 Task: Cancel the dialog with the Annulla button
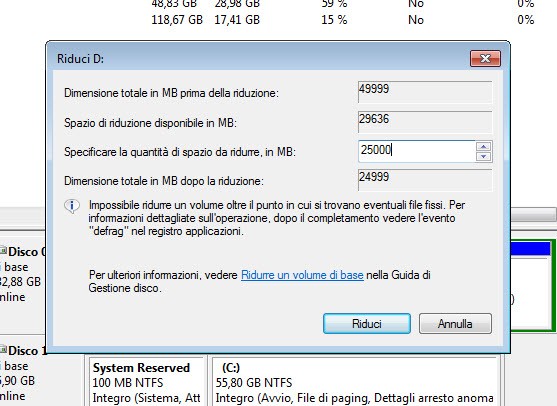tap(455, 324)
